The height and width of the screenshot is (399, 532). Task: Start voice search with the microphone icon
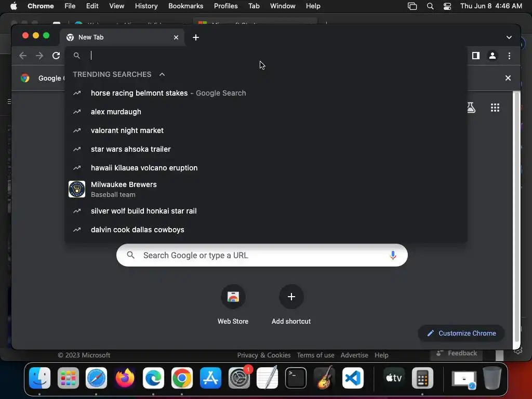tap(393, 255)
